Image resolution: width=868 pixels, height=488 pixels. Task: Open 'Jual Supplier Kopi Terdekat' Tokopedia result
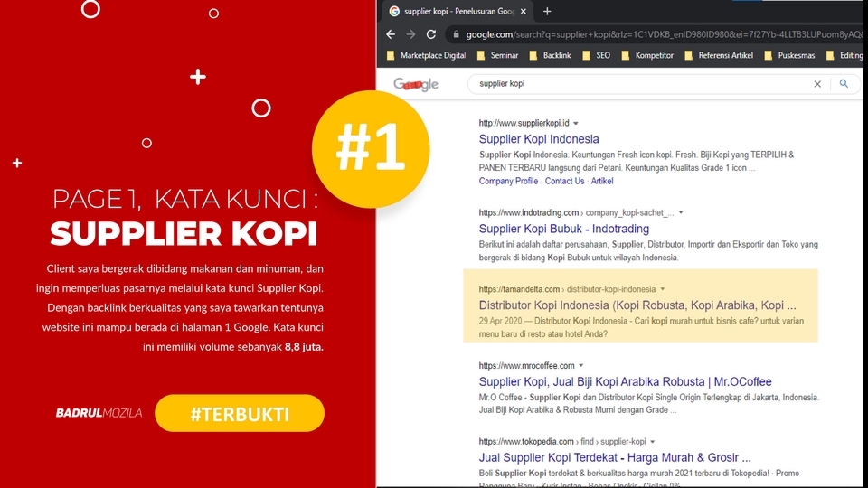615,457
